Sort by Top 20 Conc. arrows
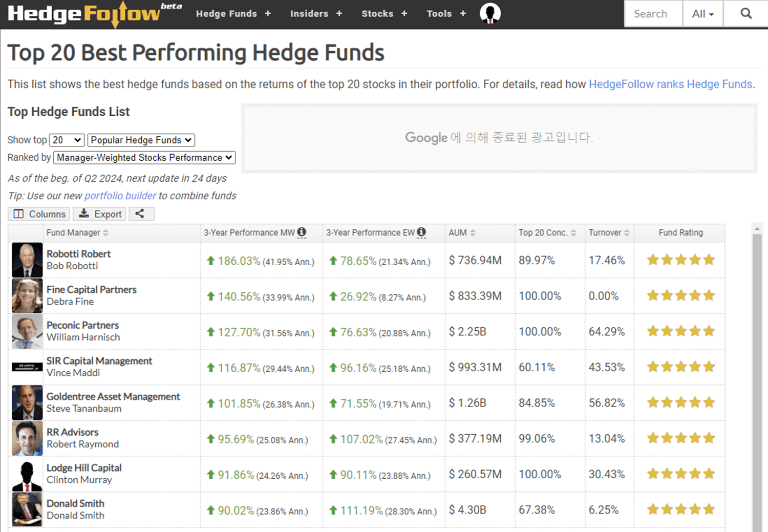 [573, 233]
